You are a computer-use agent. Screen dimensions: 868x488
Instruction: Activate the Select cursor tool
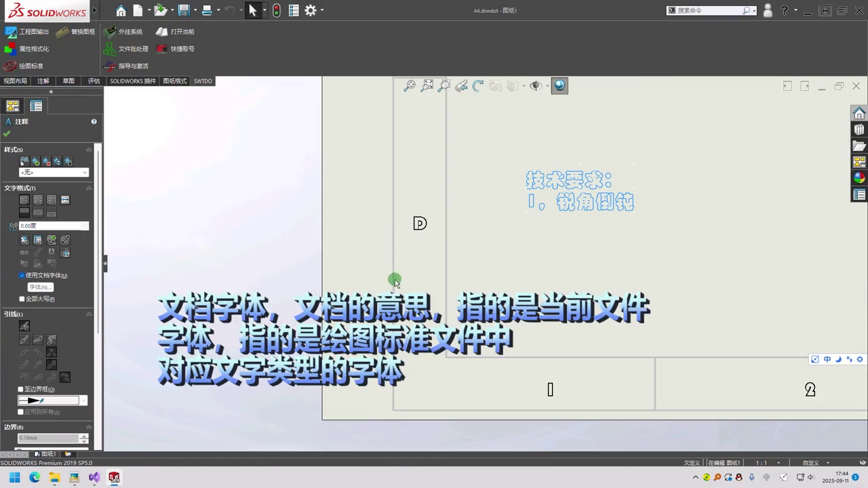coord(253,10)
